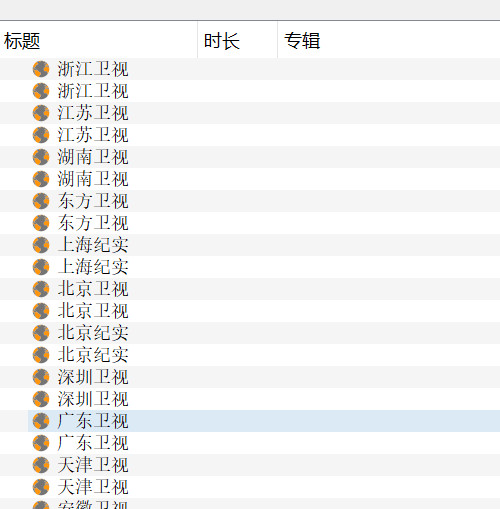
Task: Select the lower 北京卫视 title text
Action: tap(93, 311)
